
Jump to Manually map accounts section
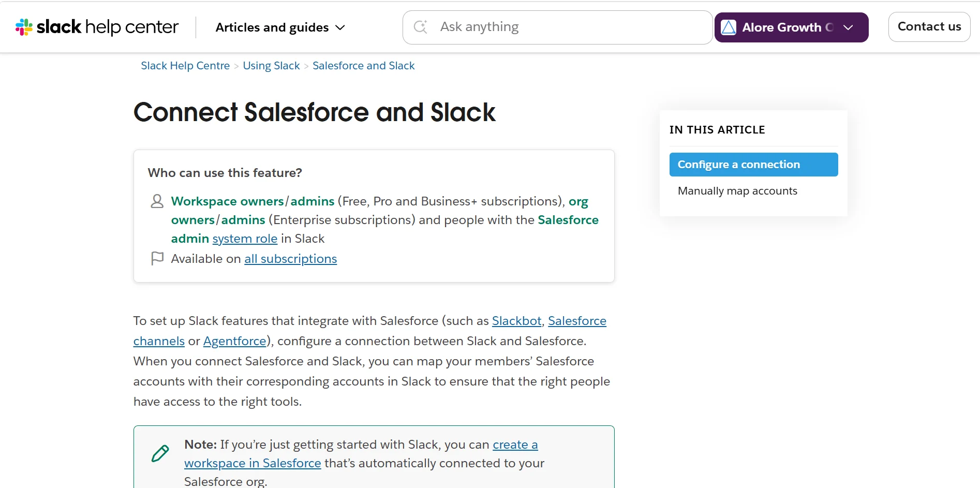tap(737, 191)
